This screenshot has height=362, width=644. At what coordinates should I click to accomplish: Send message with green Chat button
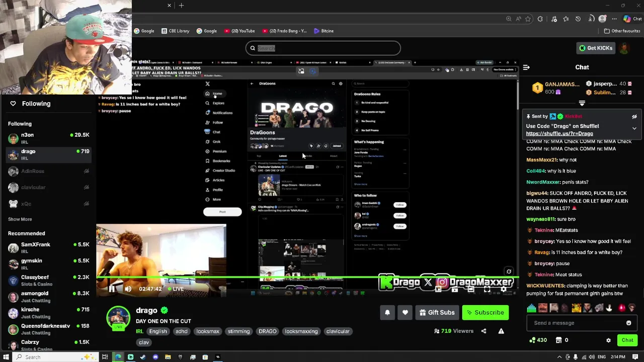(x=627, y=340)
